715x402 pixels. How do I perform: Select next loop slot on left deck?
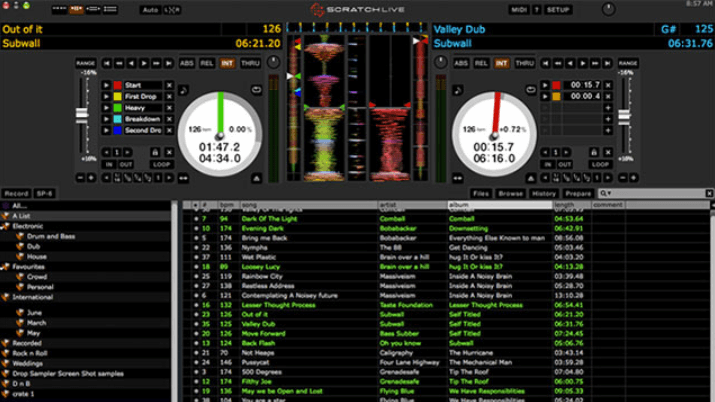[x=127, y=152]
